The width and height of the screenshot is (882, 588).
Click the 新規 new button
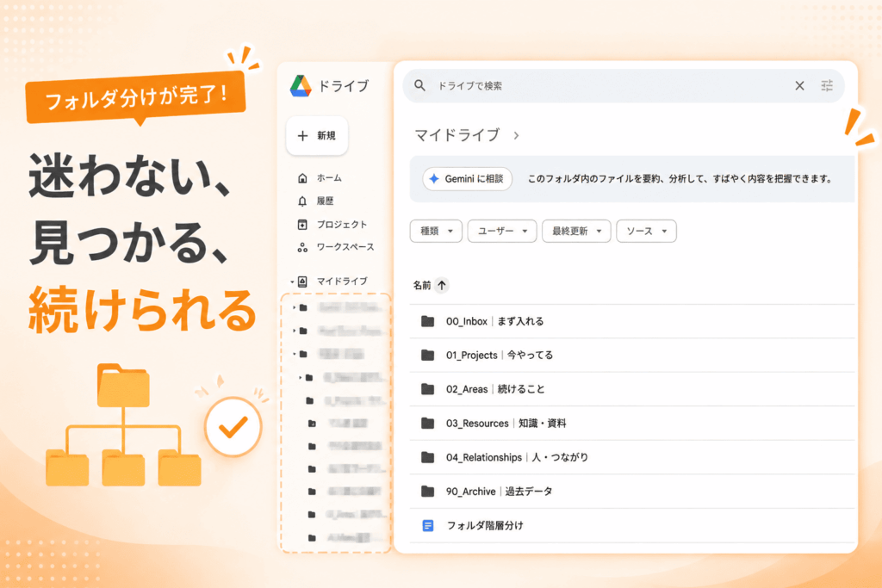317,135
